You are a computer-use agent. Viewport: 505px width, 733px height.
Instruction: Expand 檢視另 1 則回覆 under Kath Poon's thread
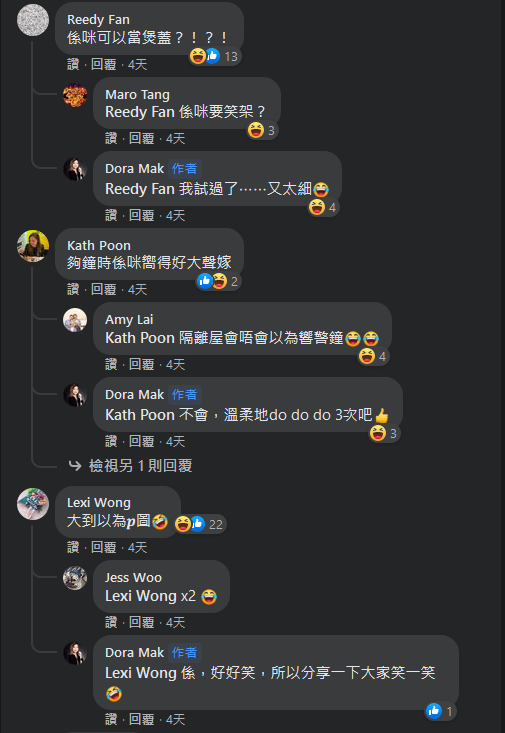click(x=140, y=466)
